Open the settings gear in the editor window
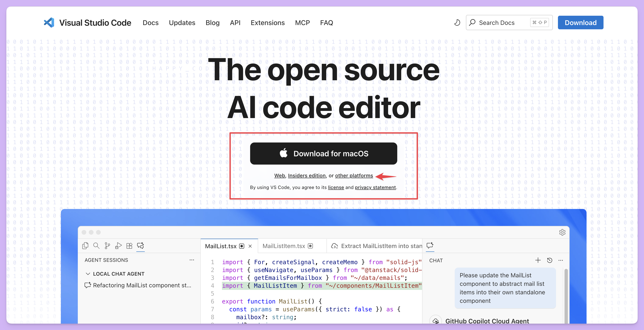The width and height of the screenshot is (644, 330). [x=562, y=232]
